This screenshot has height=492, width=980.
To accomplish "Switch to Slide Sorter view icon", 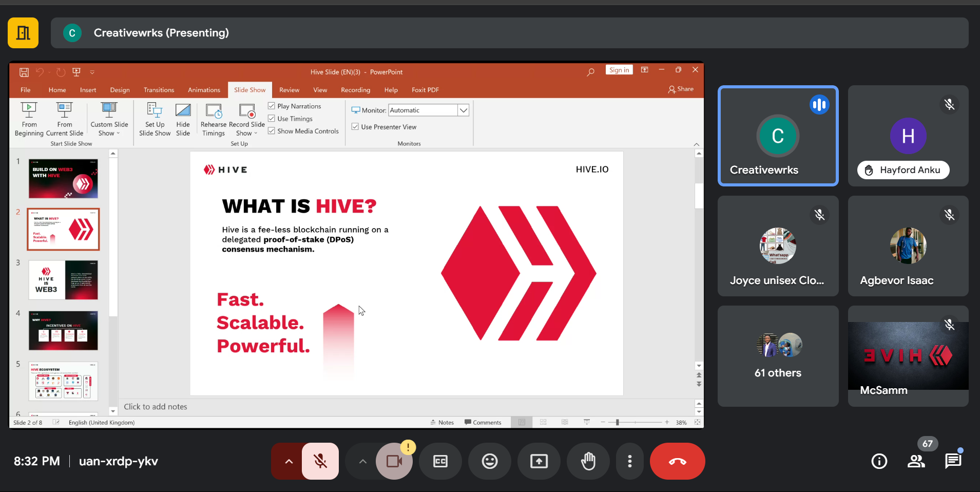I will [x=543, y=422].
